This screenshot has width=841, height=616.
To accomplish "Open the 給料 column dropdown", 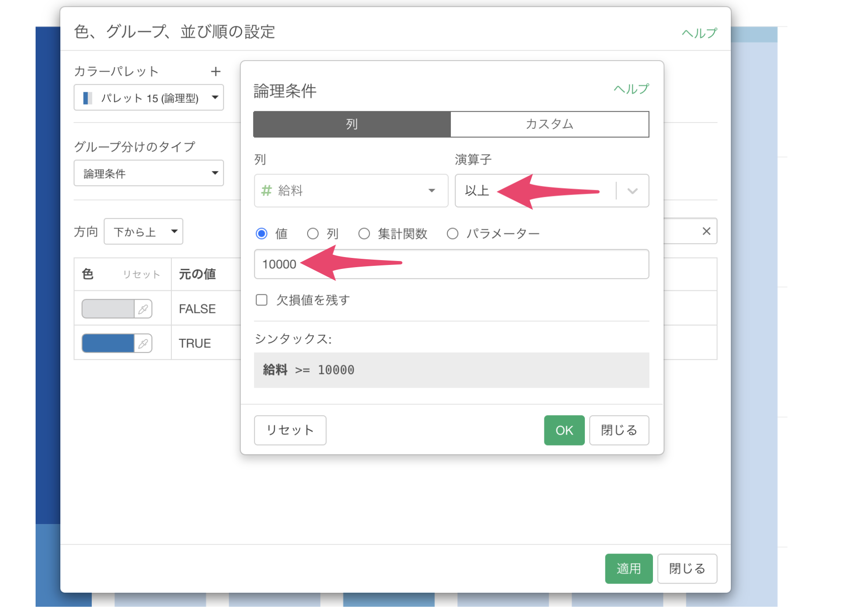I will click(351, 191).
